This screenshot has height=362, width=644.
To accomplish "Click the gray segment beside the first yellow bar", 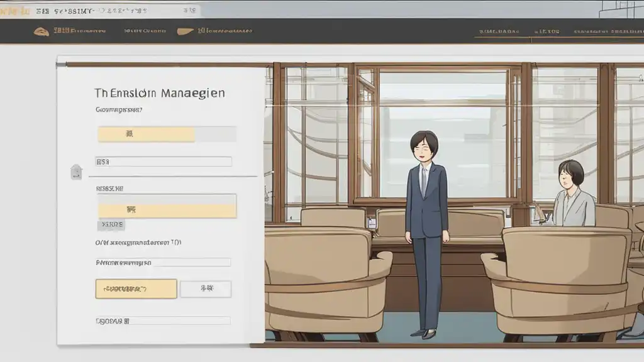I will click(x=216, y=134).
